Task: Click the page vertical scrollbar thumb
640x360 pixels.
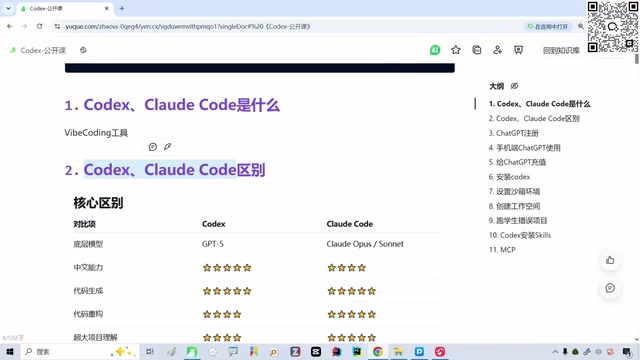Action: click(x=636, y=59)
